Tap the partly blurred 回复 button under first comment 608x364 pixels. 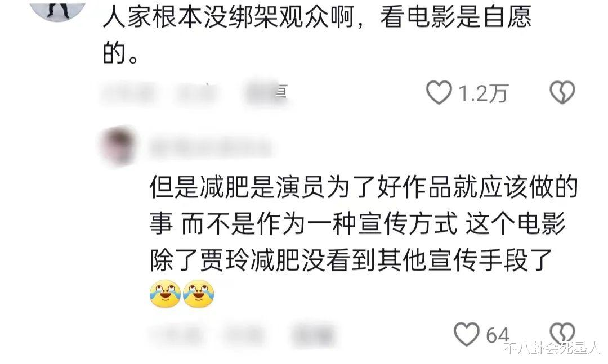(266, 92)
